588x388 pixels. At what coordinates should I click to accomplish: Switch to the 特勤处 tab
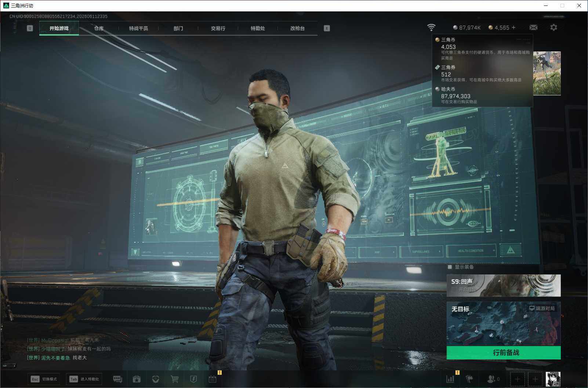point(258,28)
